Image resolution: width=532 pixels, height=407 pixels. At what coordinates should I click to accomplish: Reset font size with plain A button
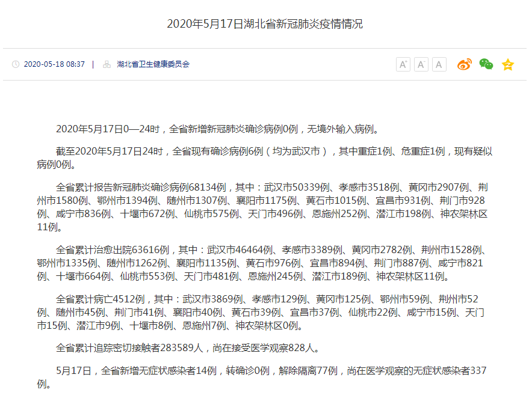(x=439, y=64)
